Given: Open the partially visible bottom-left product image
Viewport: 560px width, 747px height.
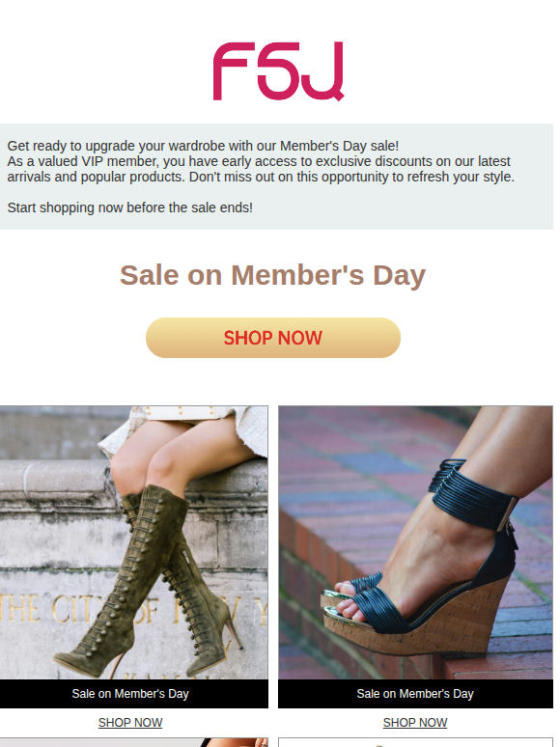Looking at the screenshot, I should [x=134, y=743].
